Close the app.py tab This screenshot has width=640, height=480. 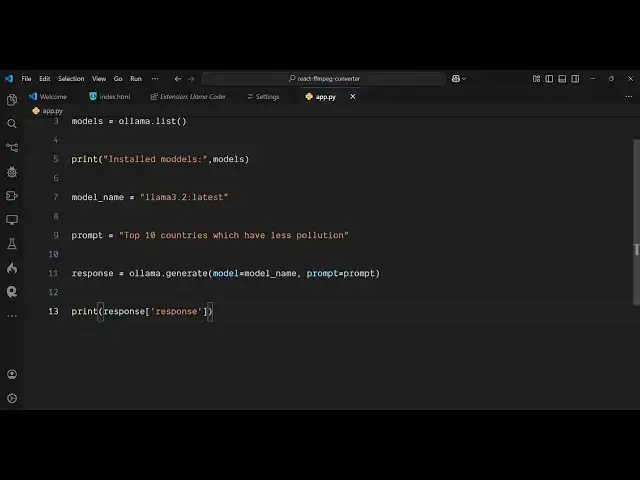(353, 97)
